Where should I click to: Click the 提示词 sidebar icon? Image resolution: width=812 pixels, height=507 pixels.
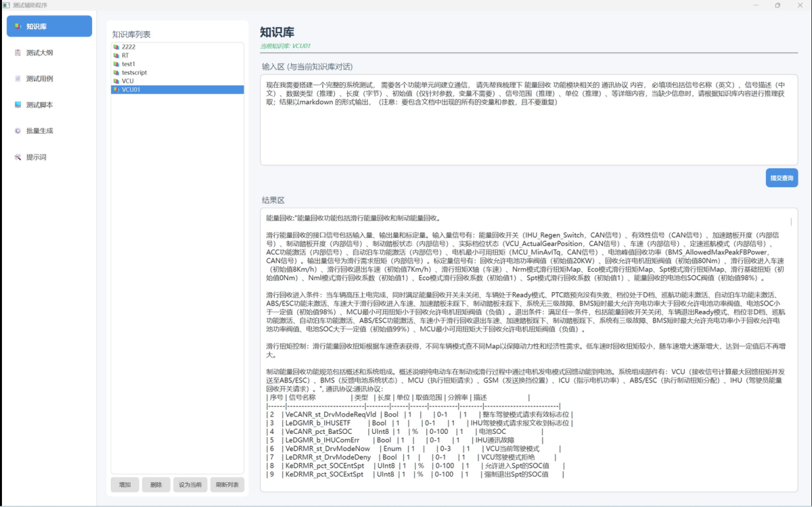click(x=18, y=157)
